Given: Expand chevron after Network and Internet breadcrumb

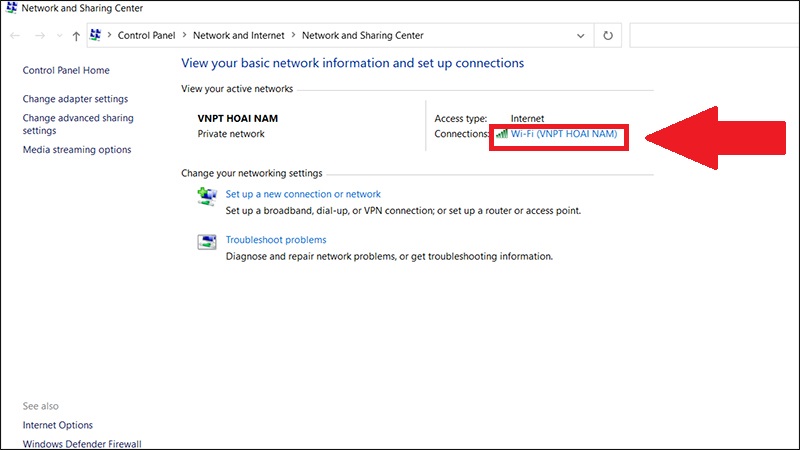Looking at the screenshot, I should [x=293, y=35].
